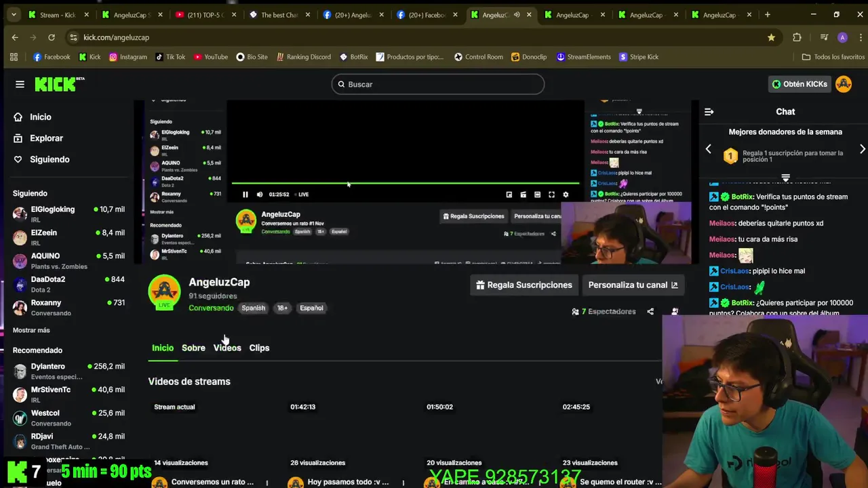This screenshot has width=868, height=488.
Task: Go back in the browser
Action: click(15, 37)
